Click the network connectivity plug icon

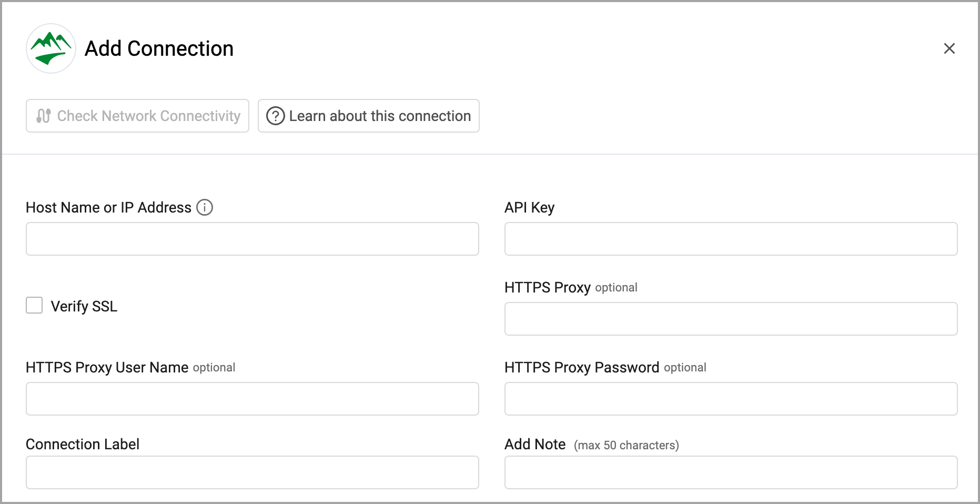pyautogui.click(x=44, y=116)
